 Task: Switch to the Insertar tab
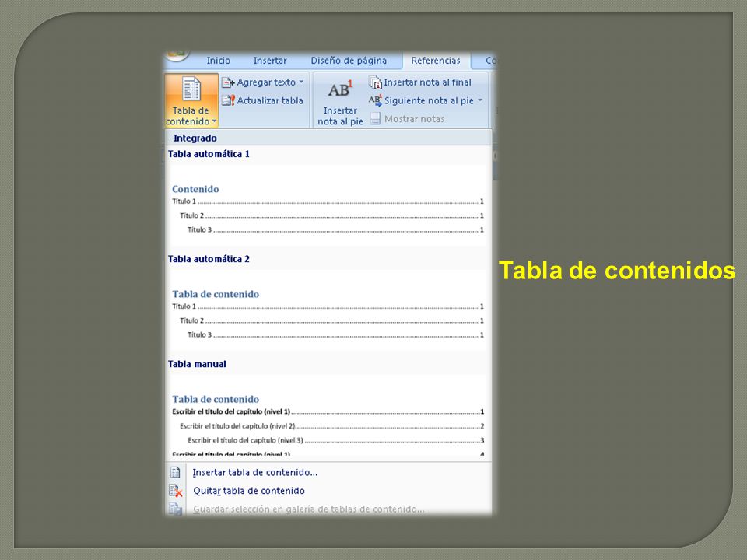click(x=270, y=61)
